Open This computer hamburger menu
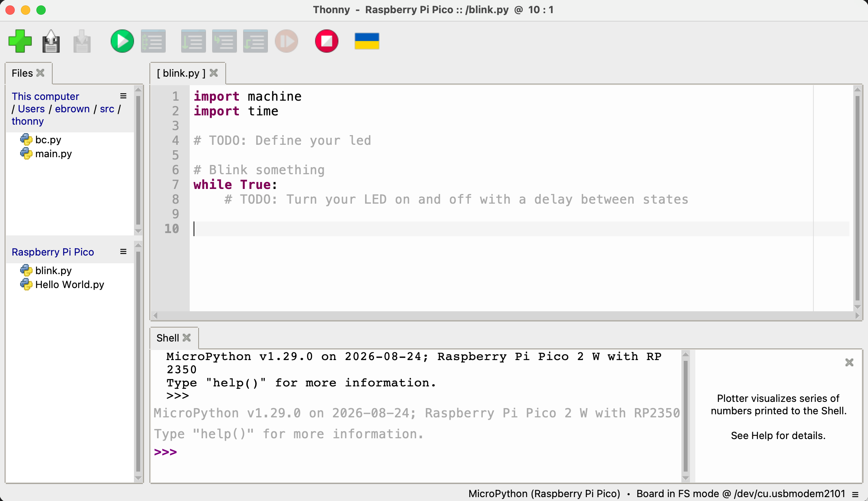The height and width of the screenshot is (501, 868). coord(124,96)
